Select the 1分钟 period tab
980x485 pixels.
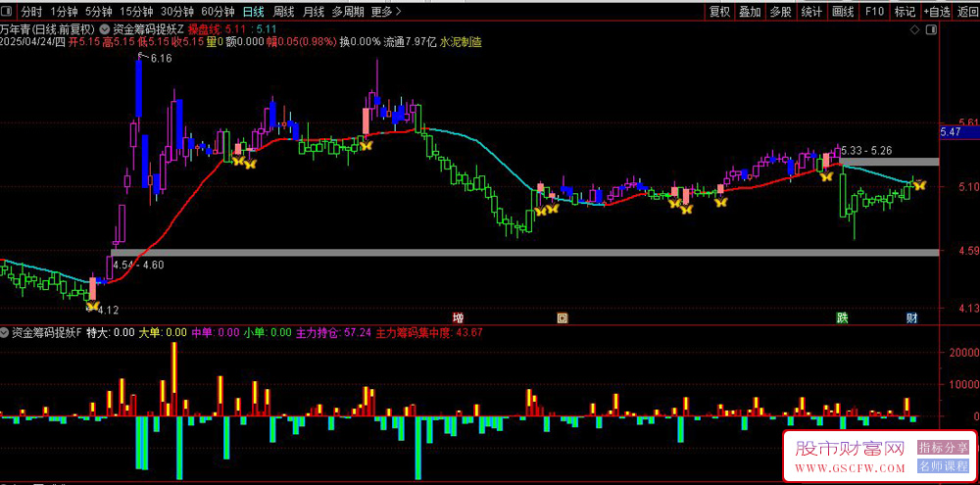65,11
